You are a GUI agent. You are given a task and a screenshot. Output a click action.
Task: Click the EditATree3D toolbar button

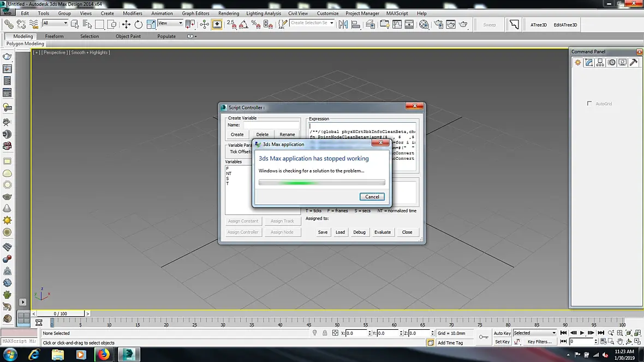[x=565, y=25]
